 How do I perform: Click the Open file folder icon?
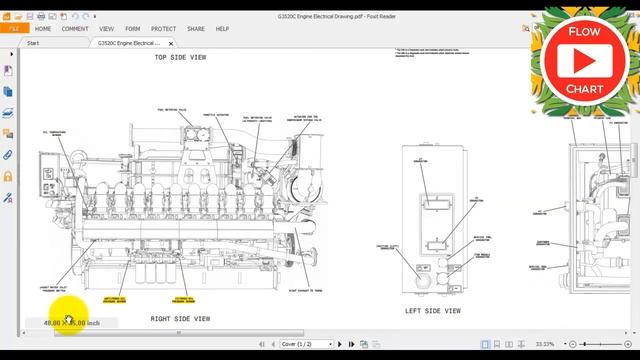[18, 17]
